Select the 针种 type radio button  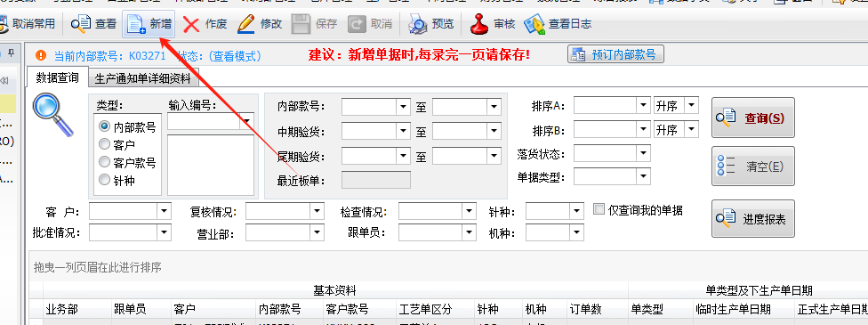(x=103, y=180)
